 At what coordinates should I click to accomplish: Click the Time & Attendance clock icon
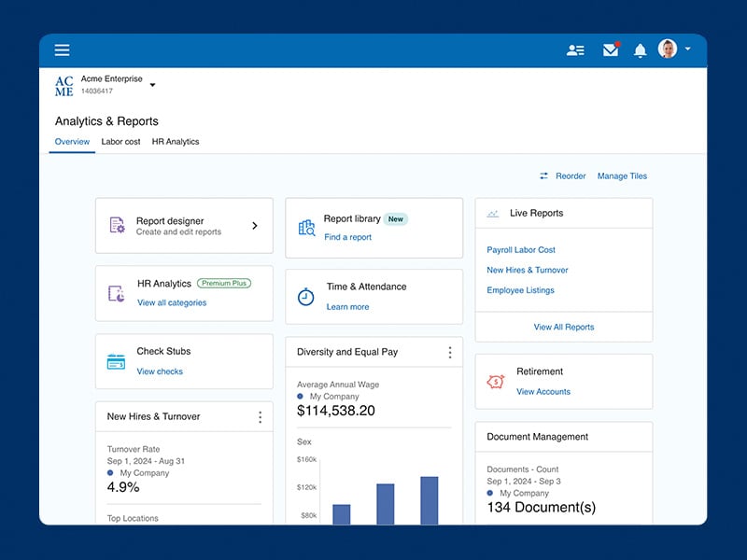click(305, 296)
